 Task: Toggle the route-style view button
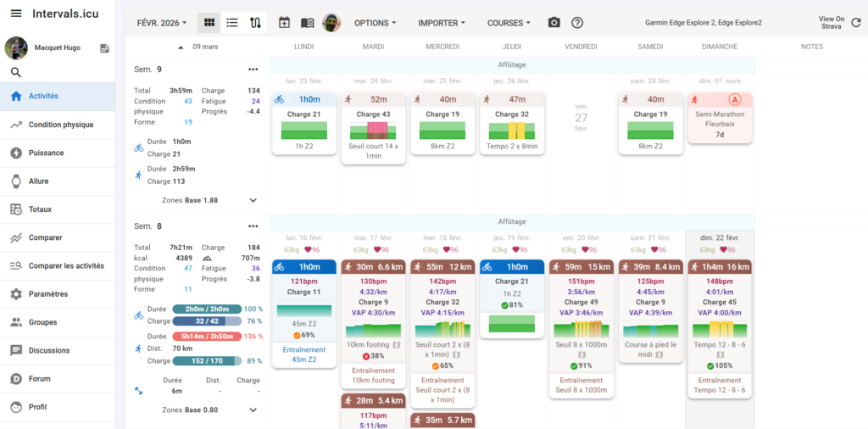pos(255,23)
